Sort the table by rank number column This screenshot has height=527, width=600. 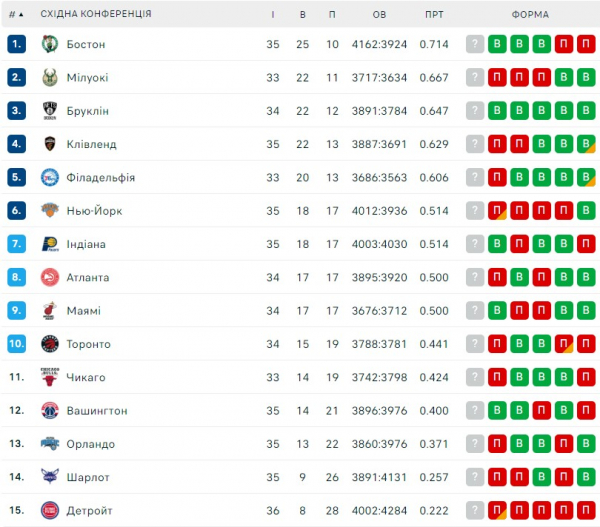click(x=14, y=14)
